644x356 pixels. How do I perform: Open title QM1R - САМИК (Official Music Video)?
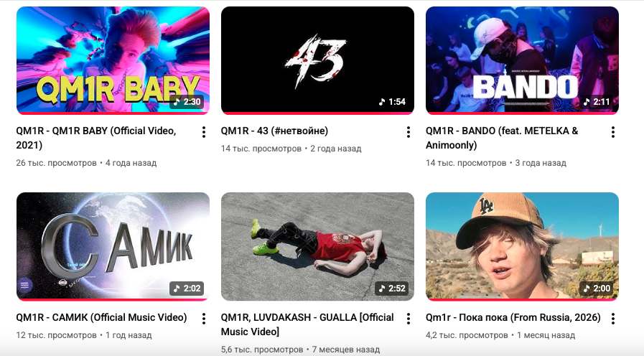pyautogui.click(x=101, y=317)
